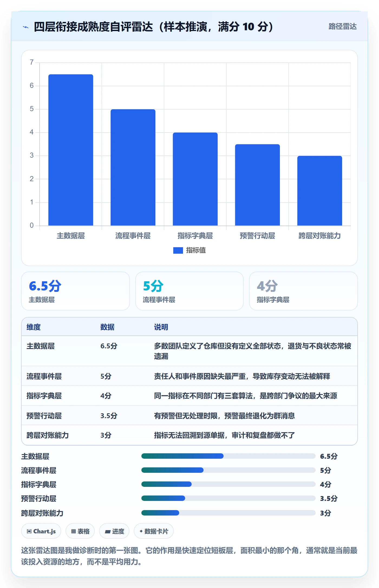
Task: Click the 指标字典层 x-axis label
Action: click(195, 236)
